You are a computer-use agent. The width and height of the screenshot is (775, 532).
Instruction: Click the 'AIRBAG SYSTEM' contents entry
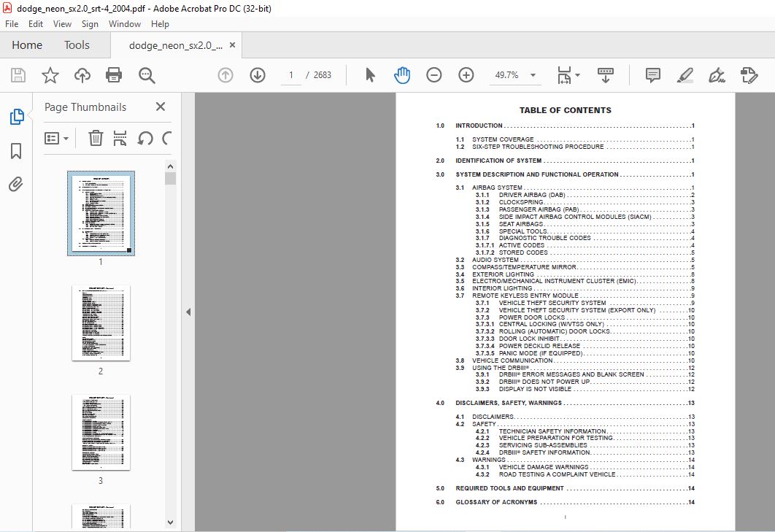[x=497, y=188]
